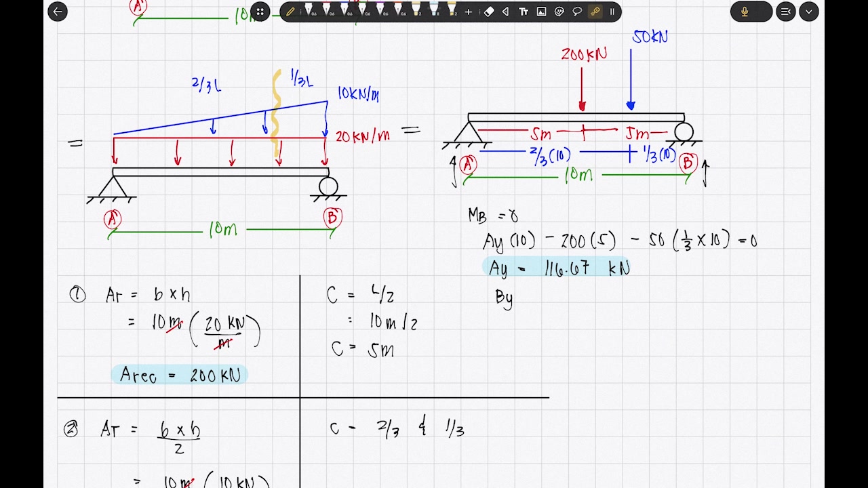Viewport: 868px width, 488px height.
Task: Tap the 'C = 5m' centroid note
Action: pyautogui.click(x=363, y=349)
